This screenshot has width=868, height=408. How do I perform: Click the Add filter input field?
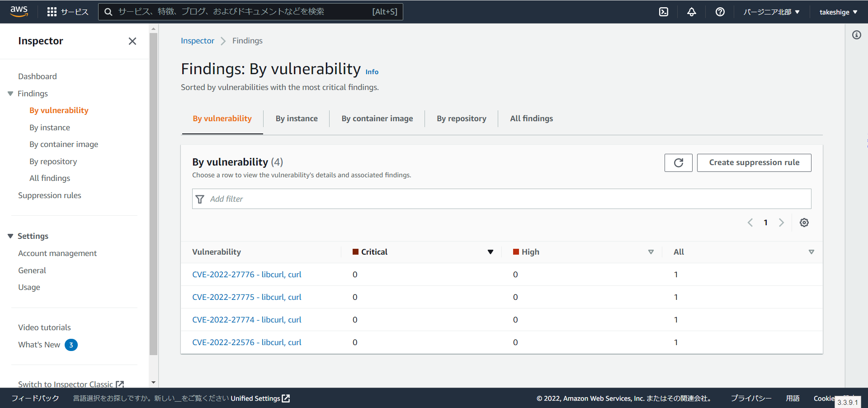pos(502,199)
